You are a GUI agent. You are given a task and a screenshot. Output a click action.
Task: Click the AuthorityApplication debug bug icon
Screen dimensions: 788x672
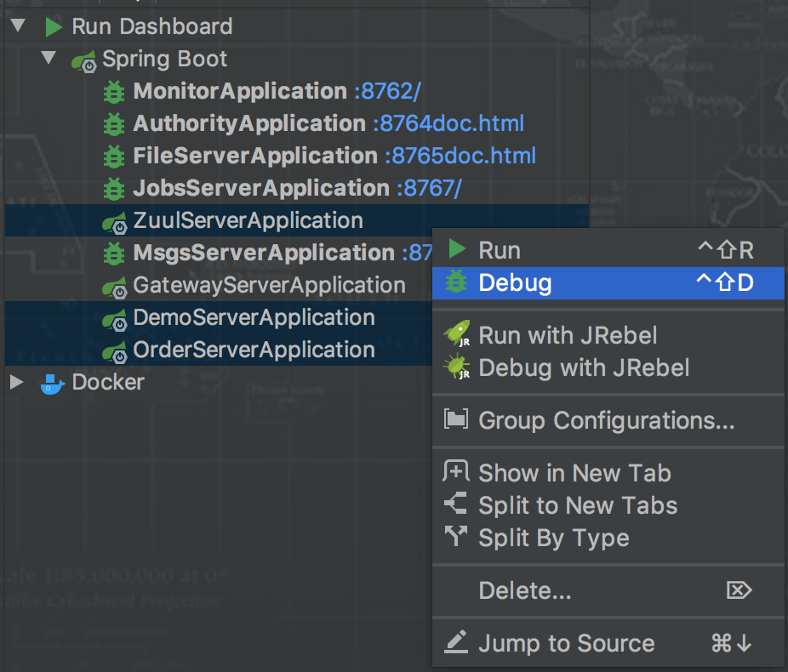pos(114,124)
